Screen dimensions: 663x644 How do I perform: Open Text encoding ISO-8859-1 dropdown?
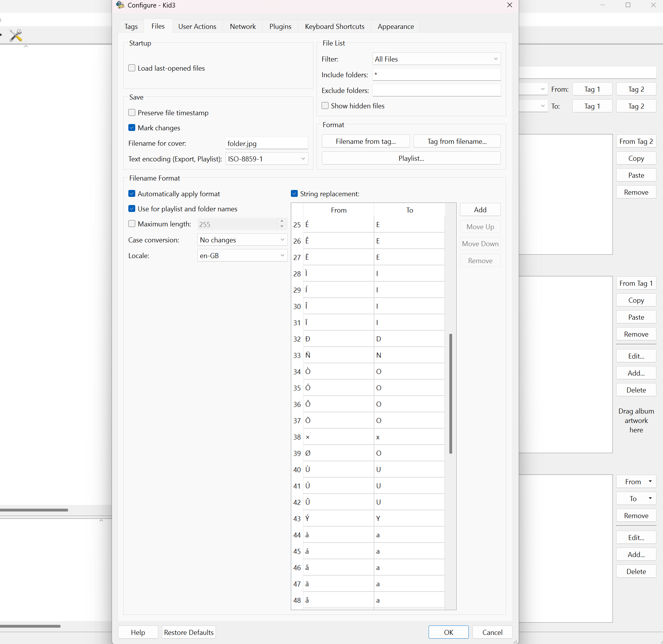click(x=267, y=159)
